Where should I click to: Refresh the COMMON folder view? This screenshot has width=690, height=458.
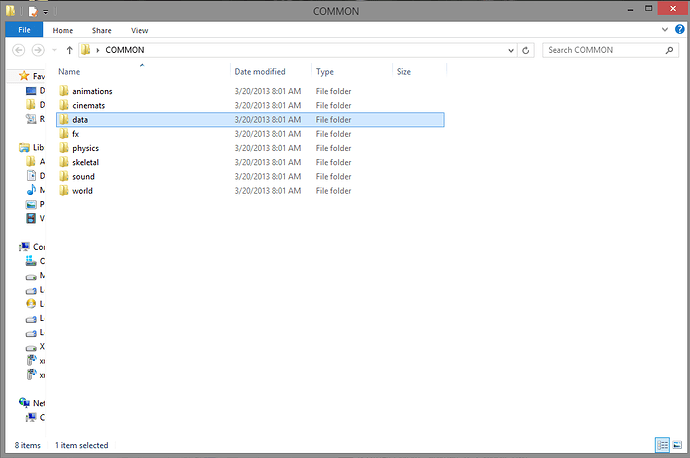tap(526, 49)
